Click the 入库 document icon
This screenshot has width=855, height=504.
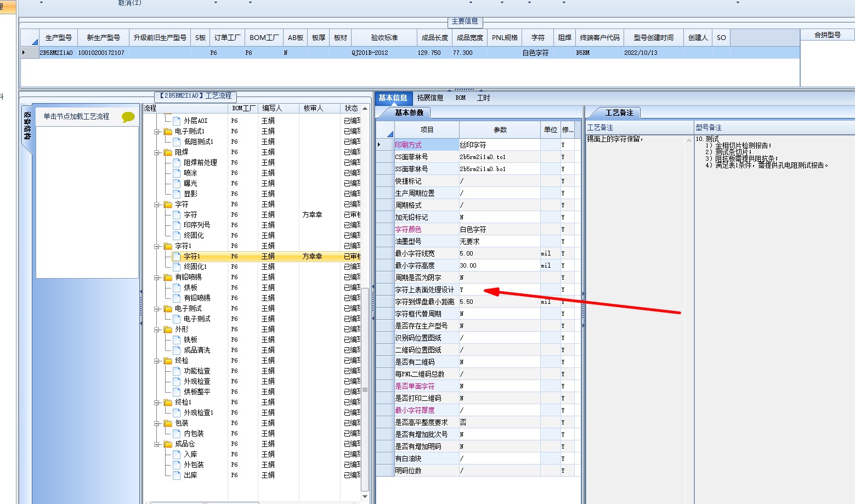click(177, 454)
